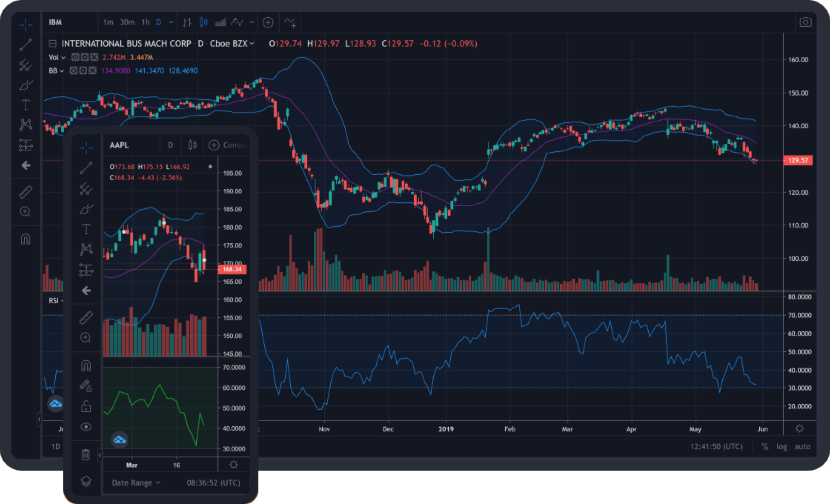Select the trend line tool in the IBM chart toolbar
Image resolution: width=830 pixels, height=504 pixels.
tap(26, 45)
